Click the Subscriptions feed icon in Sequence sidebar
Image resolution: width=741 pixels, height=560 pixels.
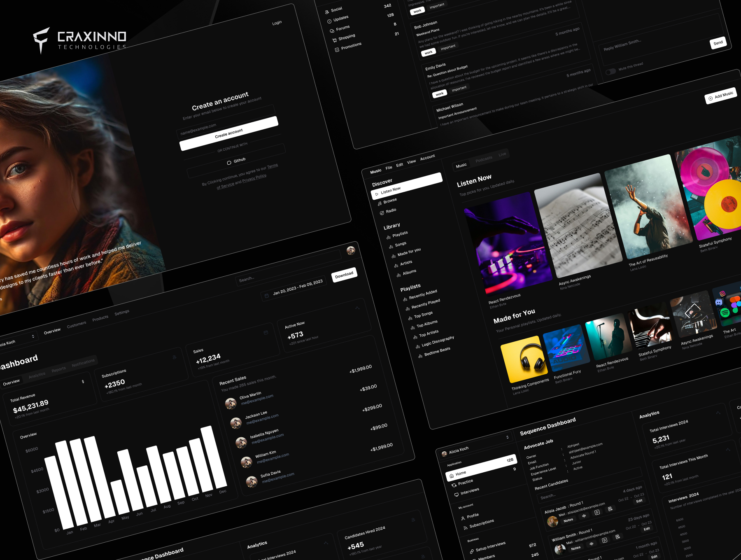click(466, 527)
